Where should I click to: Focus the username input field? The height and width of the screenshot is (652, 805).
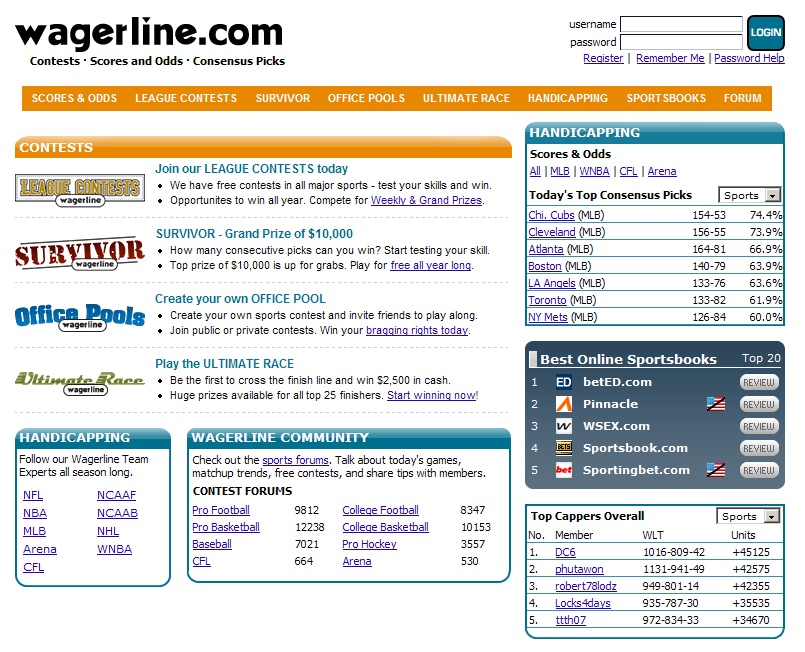[681, 24]
